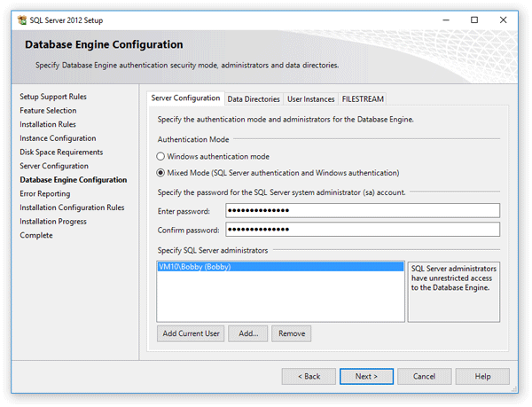532x407 pixels.
Task: Click Disk Space Requirements step
Action: [61, 153]
